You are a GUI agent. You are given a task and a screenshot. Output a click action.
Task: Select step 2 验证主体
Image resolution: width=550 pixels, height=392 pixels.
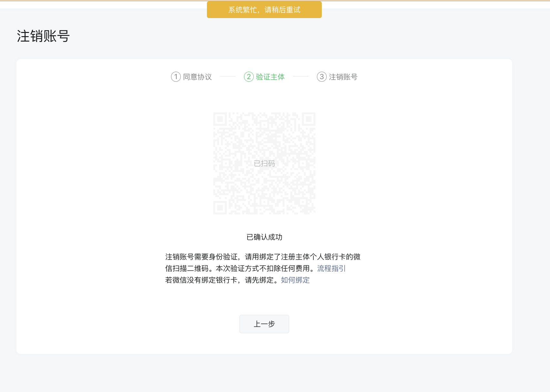264,77
